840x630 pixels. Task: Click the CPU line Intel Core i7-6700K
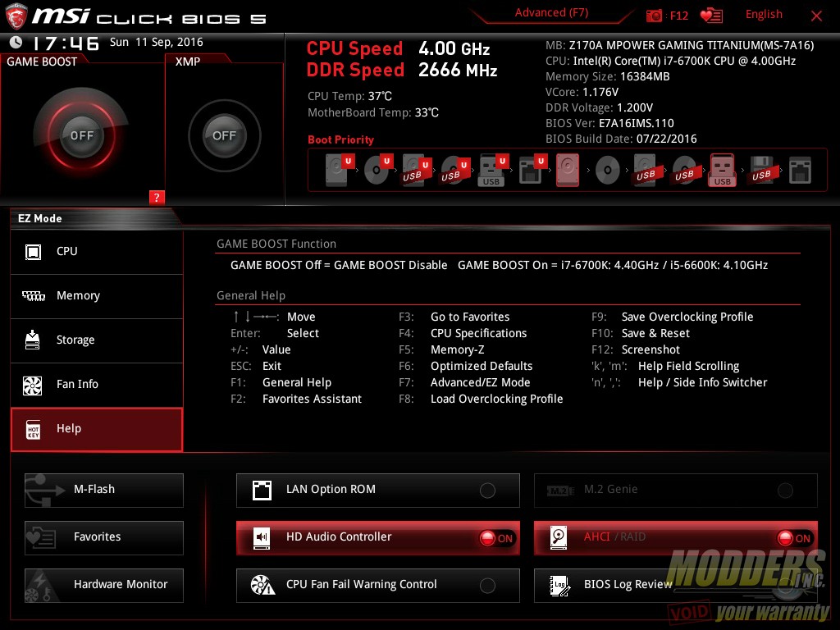point(670,61)
